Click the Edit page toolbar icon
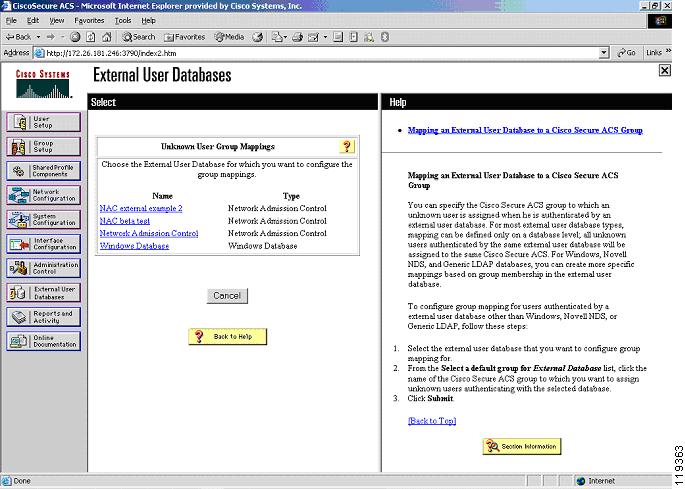Screen dimensions: 685x489 pos(313,37)
